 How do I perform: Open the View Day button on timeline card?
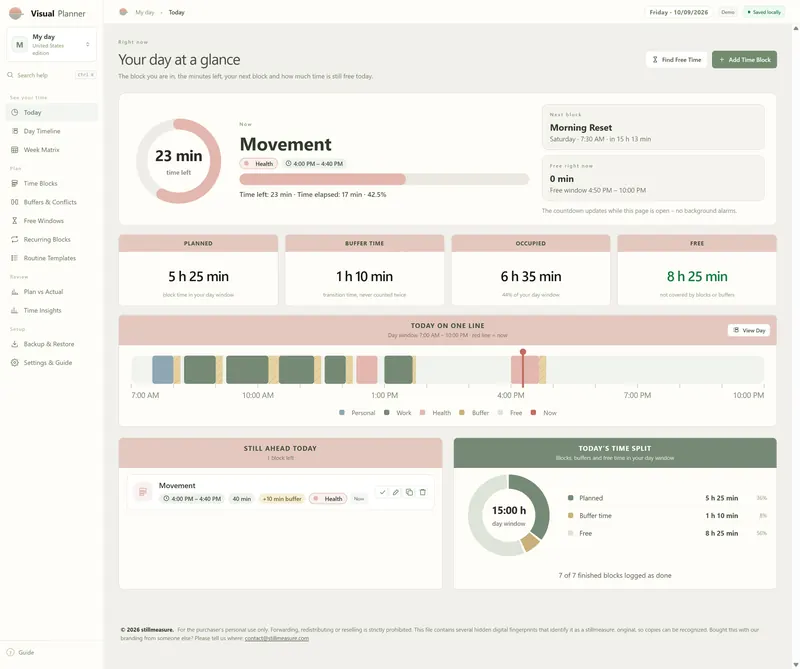(x=749, y=330)
